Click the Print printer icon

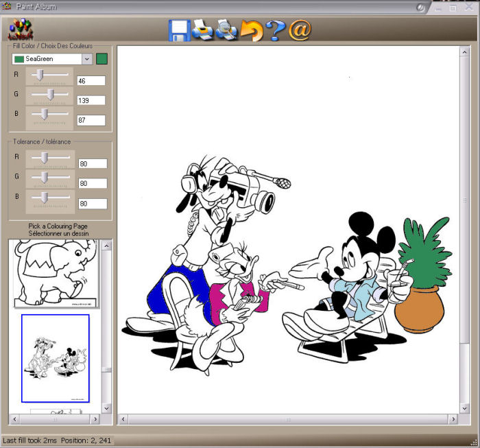pyautogui.click(x=202, y=30)
